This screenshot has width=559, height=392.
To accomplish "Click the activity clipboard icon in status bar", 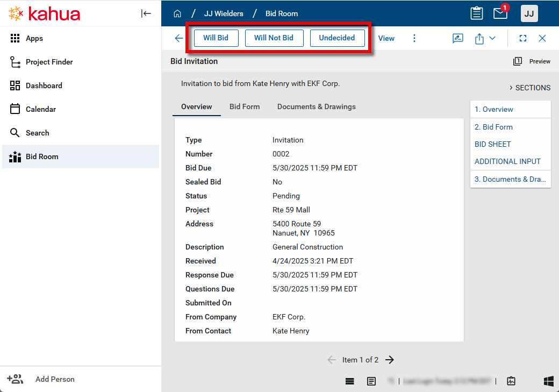I will click(511, 381).
